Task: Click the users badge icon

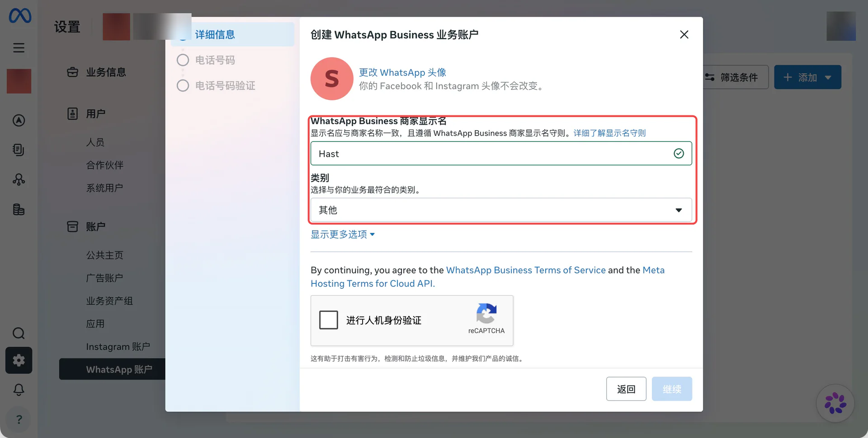Action: [x=72, y=113]
